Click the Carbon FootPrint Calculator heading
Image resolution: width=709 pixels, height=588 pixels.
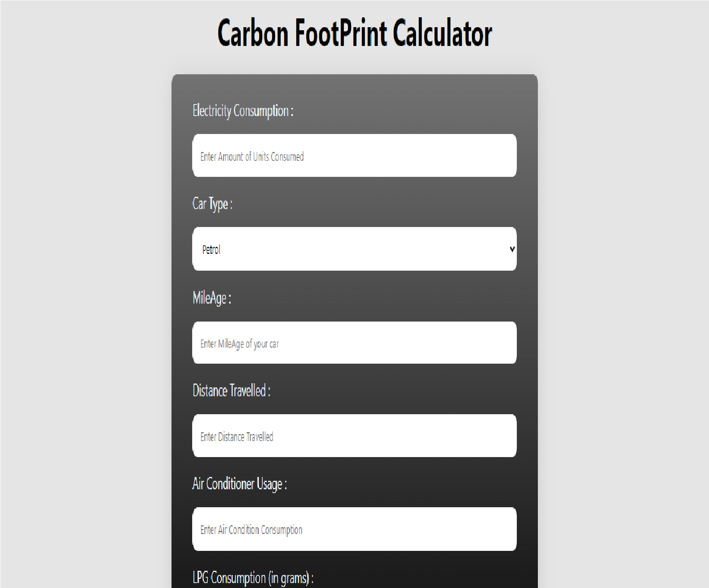click(x=354, y=33)
